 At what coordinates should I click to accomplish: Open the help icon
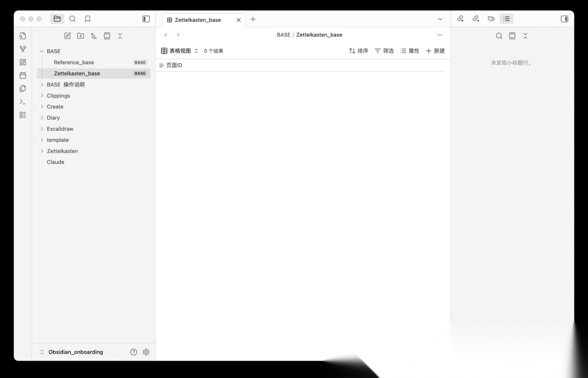coord(133,352)
